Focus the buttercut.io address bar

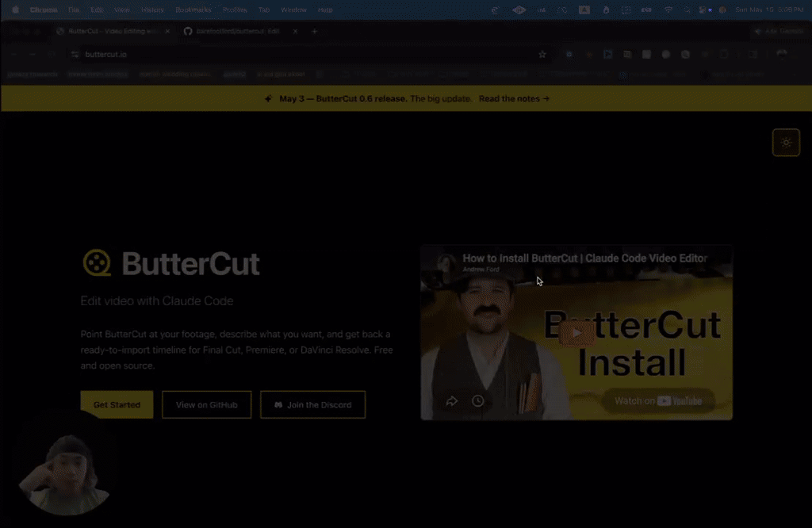(x=311, y=55)
